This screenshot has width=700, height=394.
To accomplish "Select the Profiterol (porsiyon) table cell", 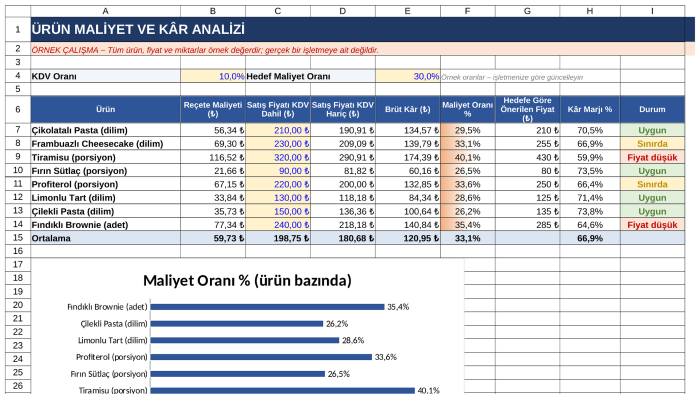I will 105,184.
